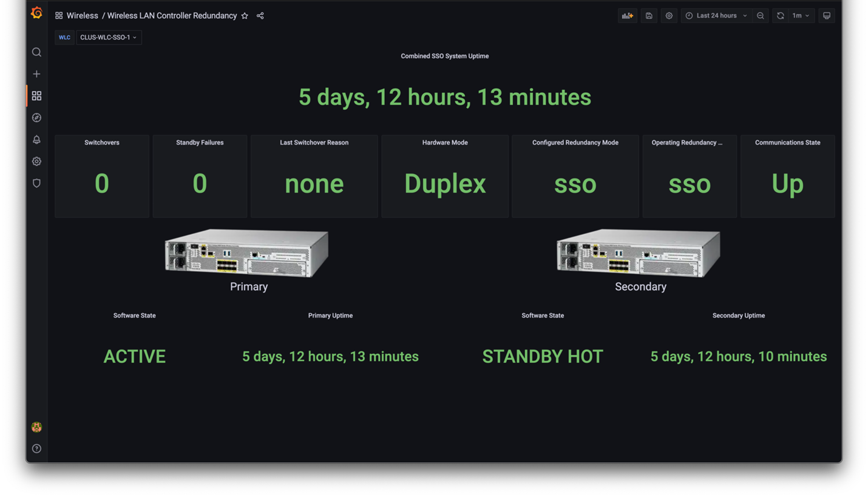Open the CLUS-WLC-SSO-1 WLC variable dropdown
Image resolution: width=868 pixels, height=497 pixels.
click(109, 38)
